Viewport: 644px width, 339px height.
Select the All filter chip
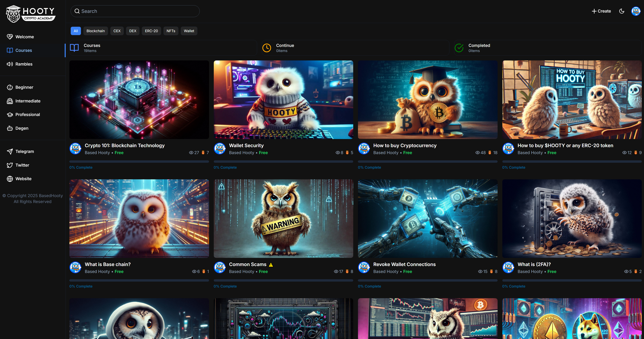coord(76,31)
